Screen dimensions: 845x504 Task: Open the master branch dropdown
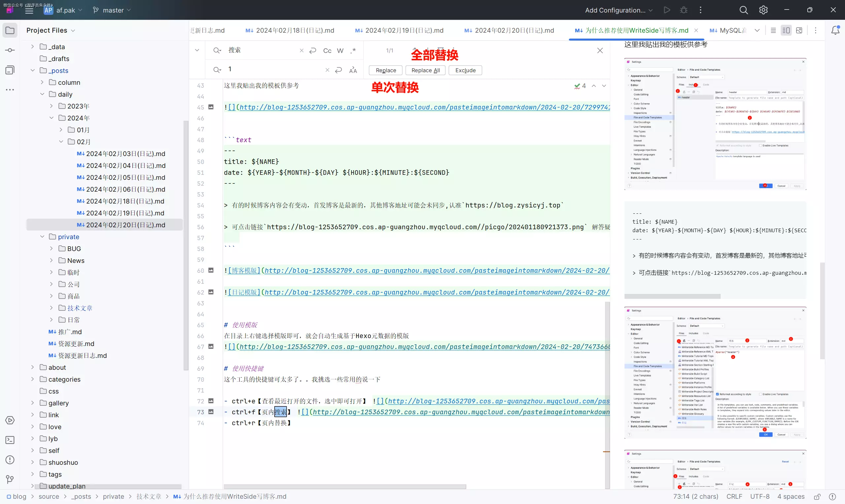(x=112, y=10)
